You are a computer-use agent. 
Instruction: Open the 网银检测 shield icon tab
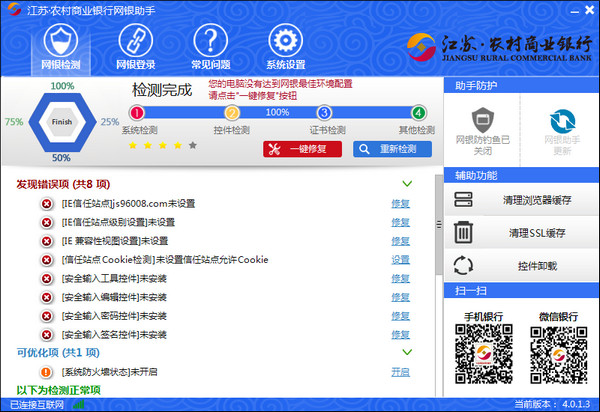(x=60, y=40)
